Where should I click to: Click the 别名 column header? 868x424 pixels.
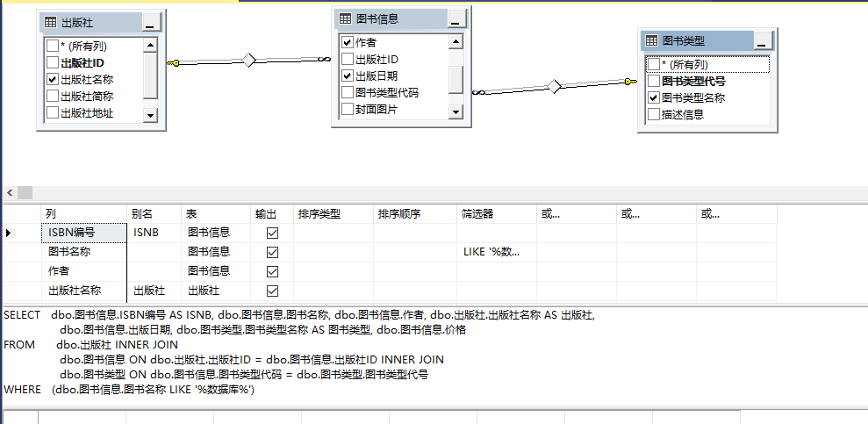154,214
